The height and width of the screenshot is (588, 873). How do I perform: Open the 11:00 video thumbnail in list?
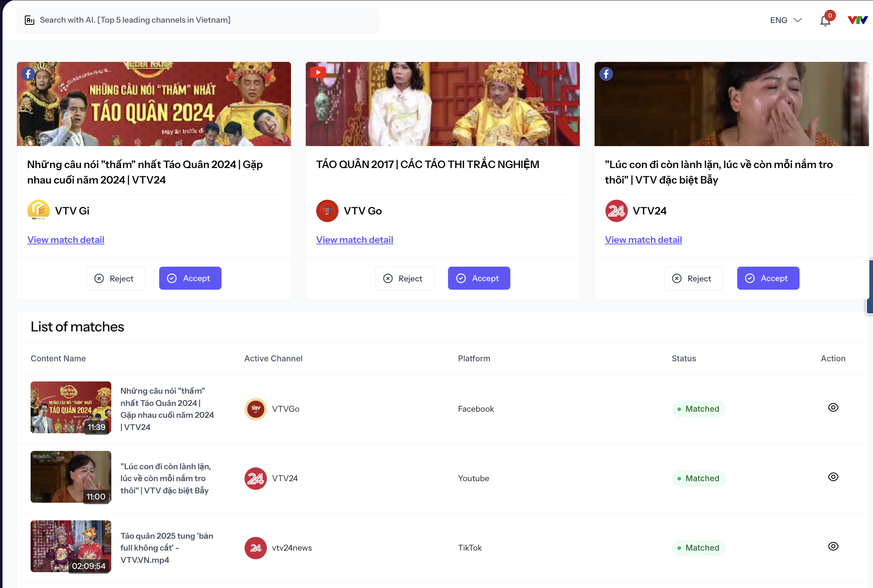(x=71, y=477)
